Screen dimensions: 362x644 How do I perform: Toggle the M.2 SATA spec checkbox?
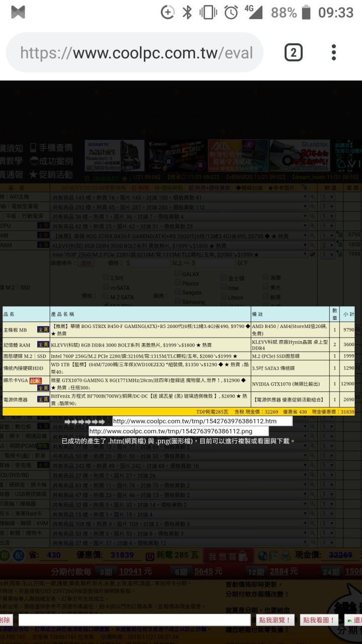coord(106,297)
